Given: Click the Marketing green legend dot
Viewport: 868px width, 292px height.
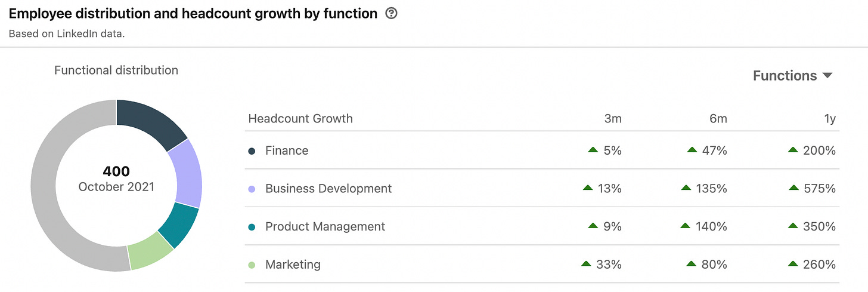Looking at the screenshot, I should coord(252,265).
